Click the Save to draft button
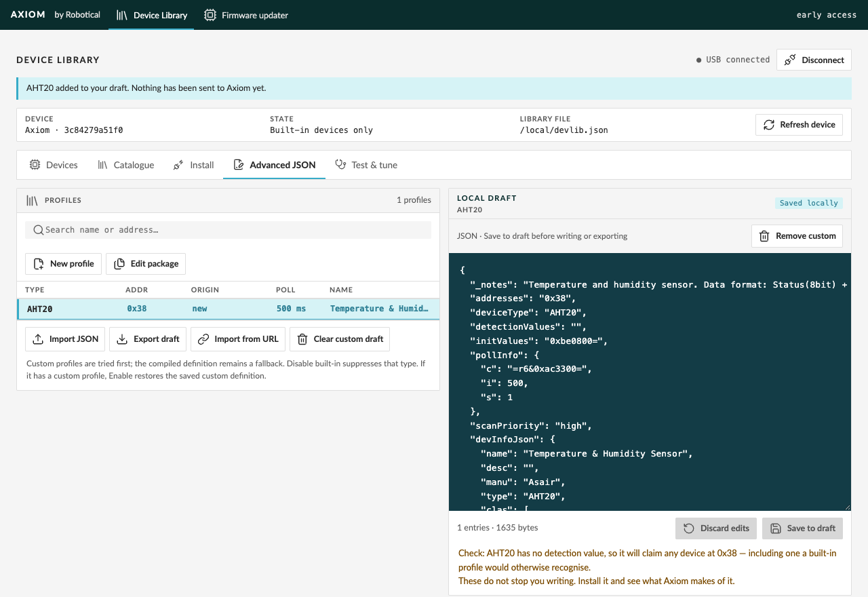868x597 pixels. click(x=802, y=528)
